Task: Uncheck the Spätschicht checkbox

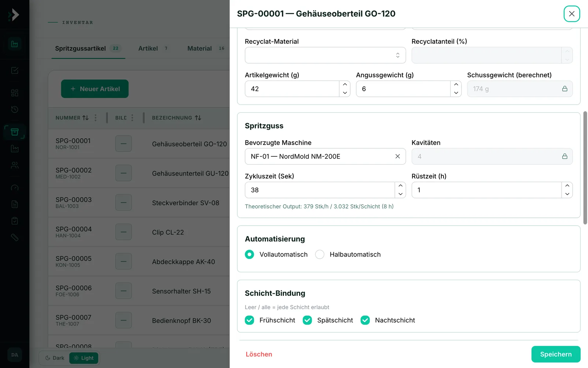Action: tap(307, 320)
